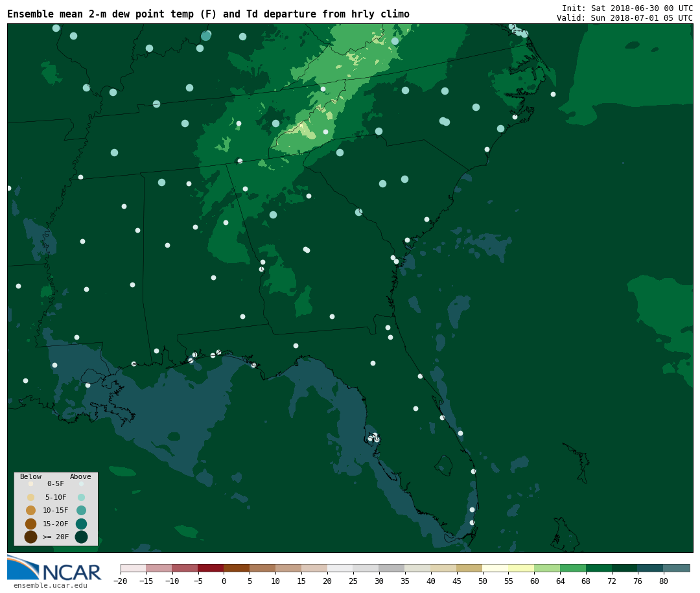Pick the khaki swatch between 45 and 50

click(470, 568)
